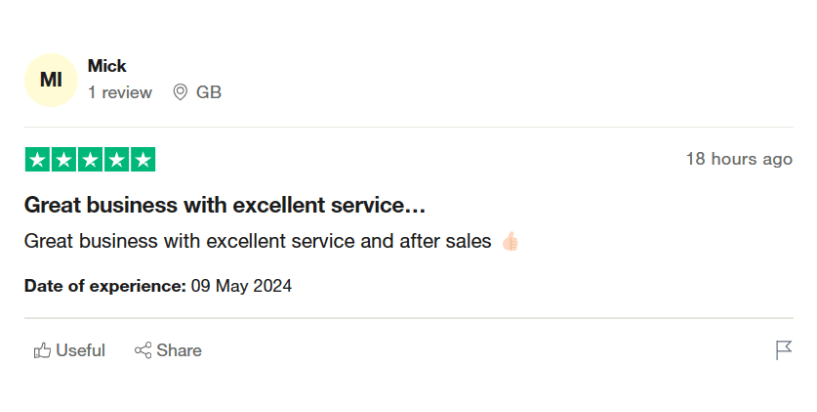Open the bold review title heading
This screenshot has width=817, height=412.
[x=225, y=206]
